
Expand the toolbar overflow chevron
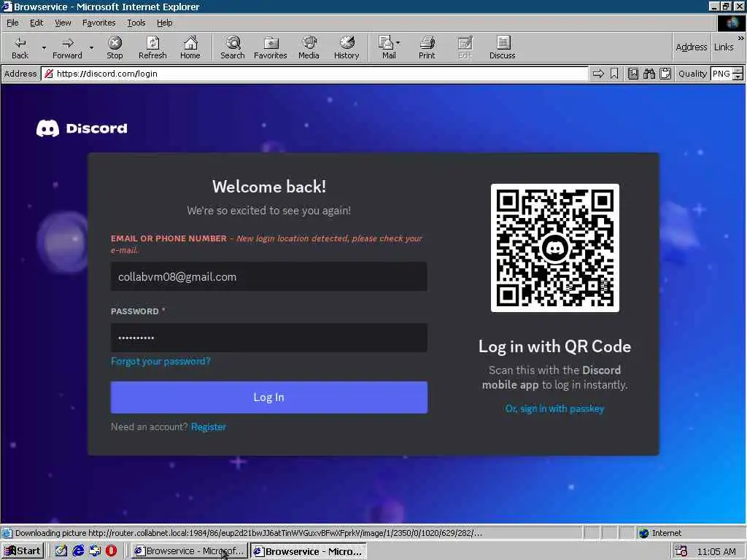(x=741, y=38)
